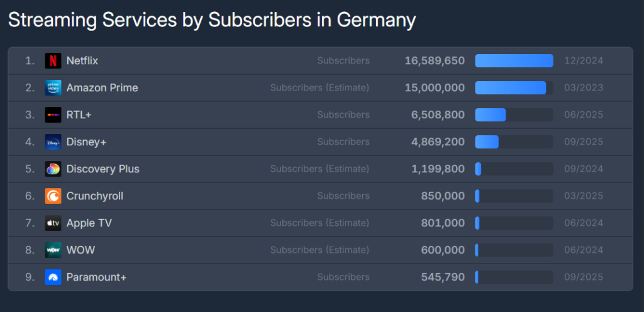Select the Crunchyroll name link
The height and width of the screenshot is (312, 644).
(x=95, y=196)
